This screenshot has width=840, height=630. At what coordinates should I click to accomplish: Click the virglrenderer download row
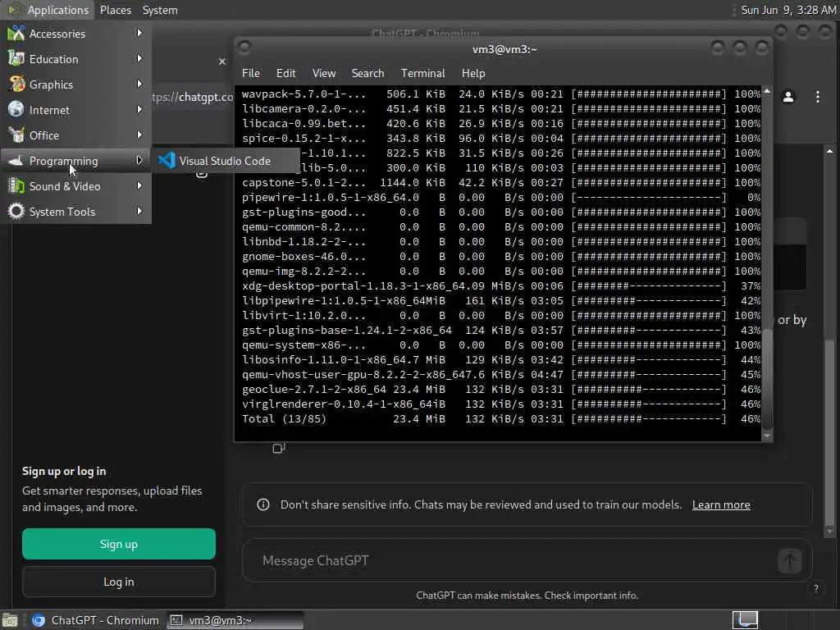[500, 404]
